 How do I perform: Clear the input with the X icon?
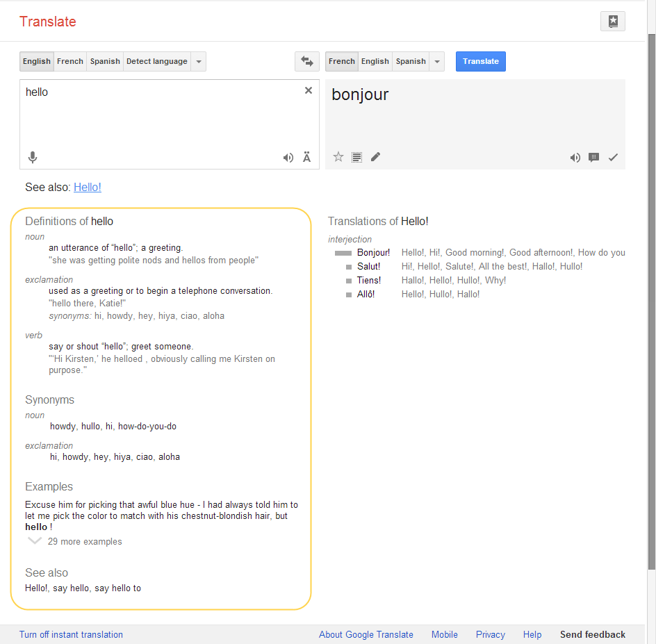[308, 90]
